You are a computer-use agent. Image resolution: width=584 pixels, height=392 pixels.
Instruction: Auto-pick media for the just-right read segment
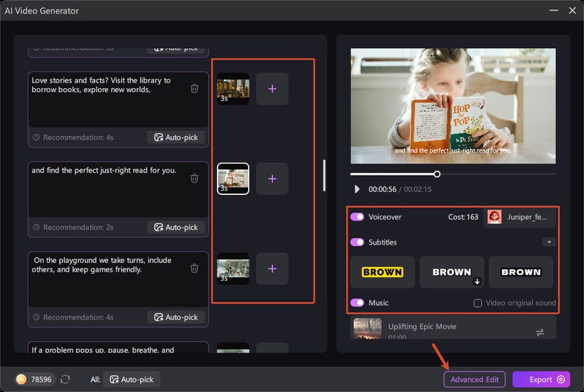[176, 227]
